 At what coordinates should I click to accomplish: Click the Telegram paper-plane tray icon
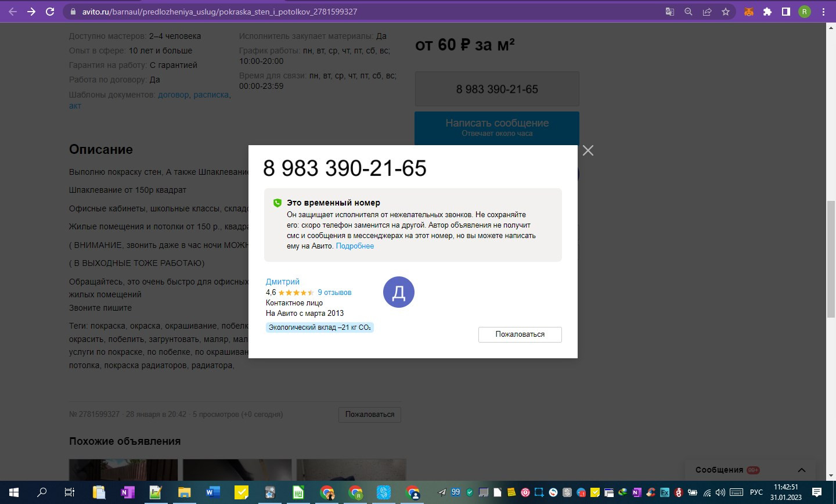442,492
